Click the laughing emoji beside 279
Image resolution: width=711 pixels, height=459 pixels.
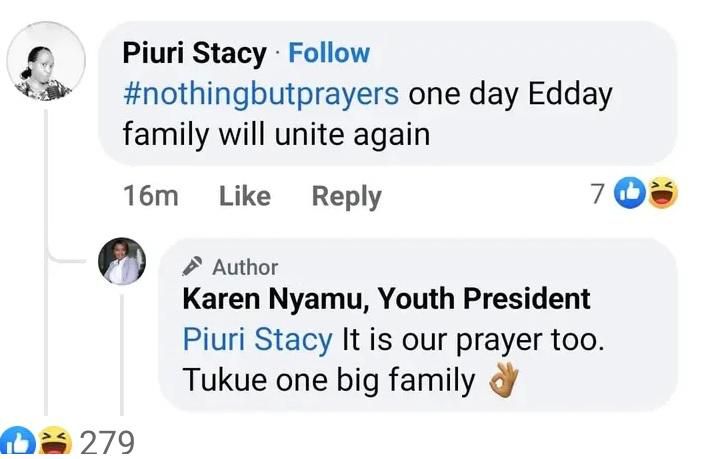[49, 442]
